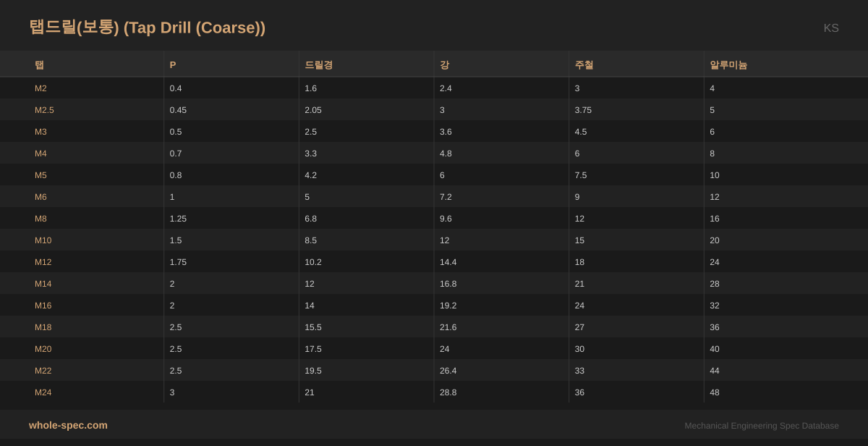Select the M10 tap row label

(43, 240)
